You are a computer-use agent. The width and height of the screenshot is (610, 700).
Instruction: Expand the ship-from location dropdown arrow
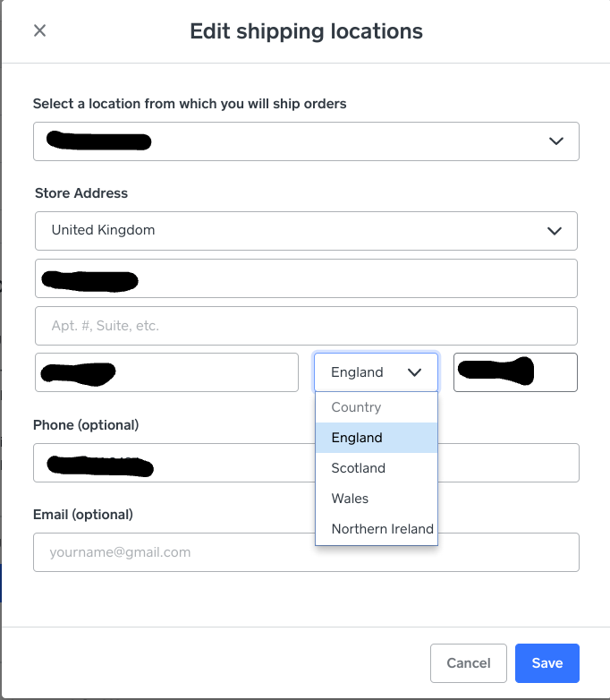[x=555, y=141]
